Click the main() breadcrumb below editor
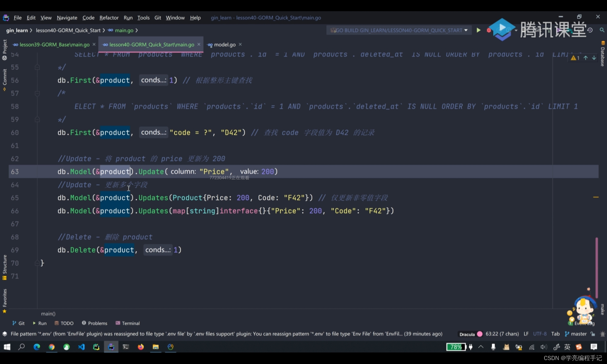 pos(48,314)
